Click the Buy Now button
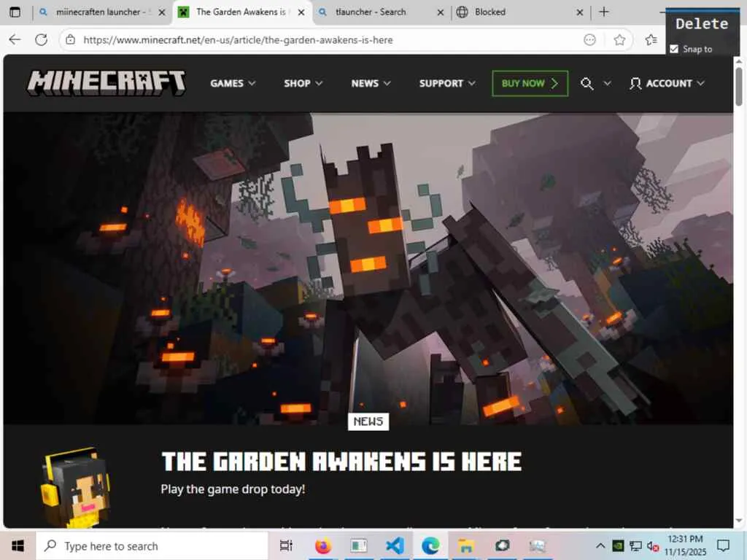Viewport: 747px width, 560px height. (530, 83)
